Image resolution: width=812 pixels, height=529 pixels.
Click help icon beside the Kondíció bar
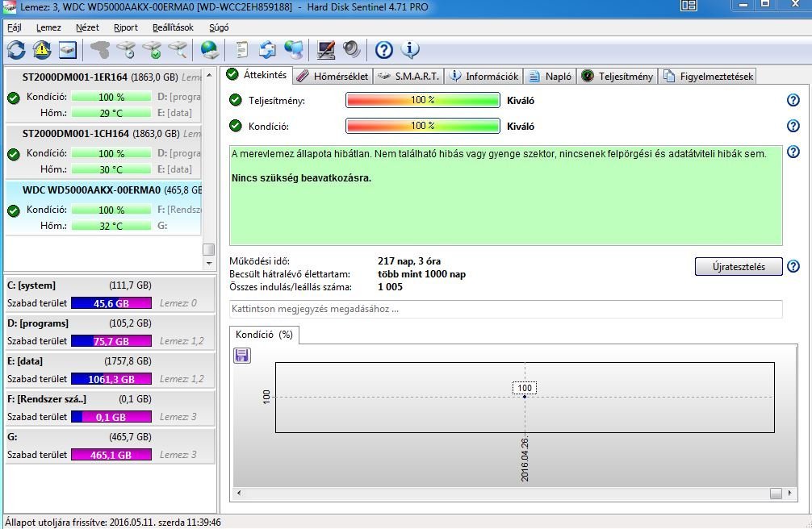[793, 126]
